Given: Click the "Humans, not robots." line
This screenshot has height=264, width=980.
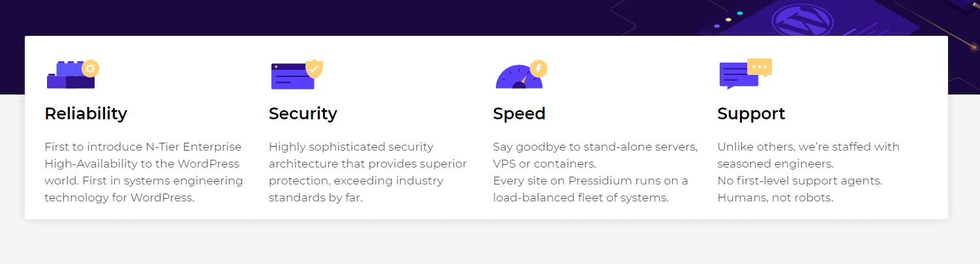Looking at the screenshot, I should 775,198.
